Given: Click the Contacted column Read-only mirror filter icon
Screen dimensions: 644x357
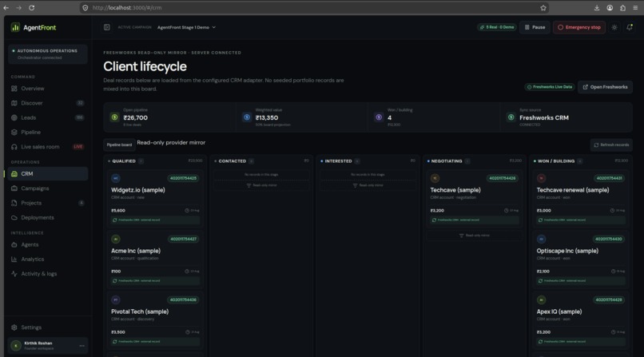Looking at the screenshot, I should tap(248, 185).
